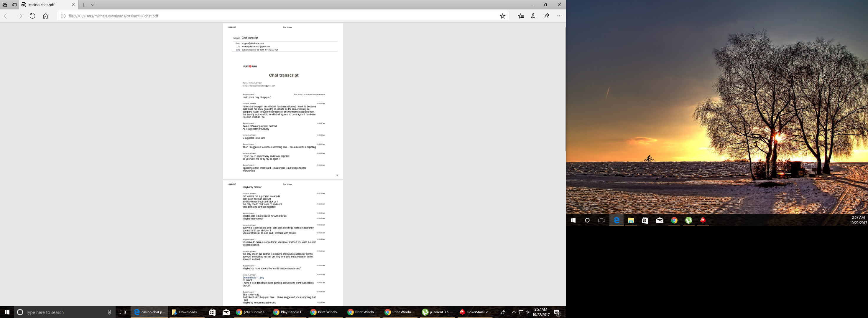
Task: Click the address bar with casino%20chat.pdf path
Action: pyautogui.click(x=283, y=16)
